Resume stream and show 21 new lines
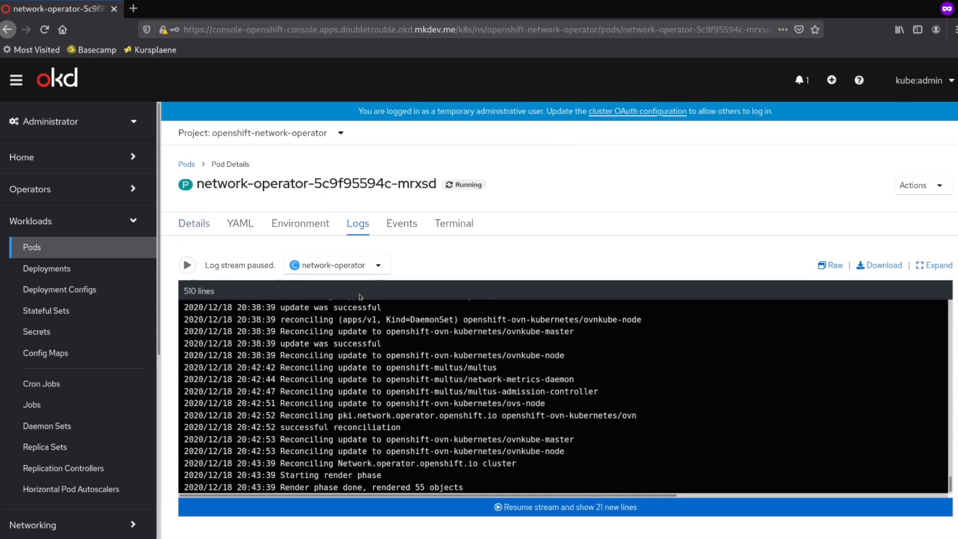This screenshot has height=539, width=958. (x=565, y=507)
